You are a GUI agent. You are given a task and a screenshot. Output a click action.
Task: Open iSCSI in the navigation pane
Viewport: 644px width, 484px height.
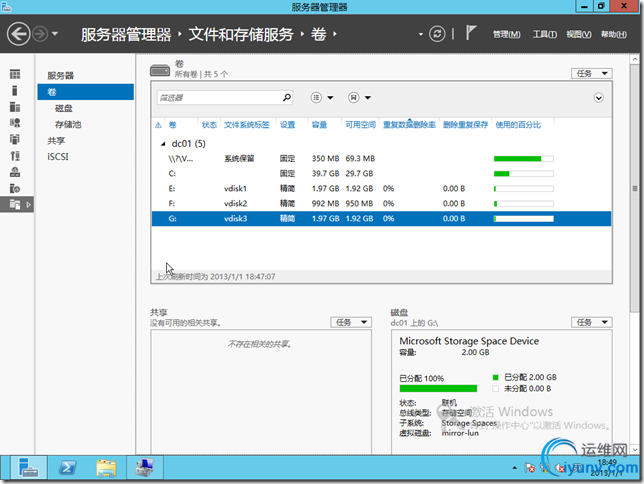click(x=58, y=157)
